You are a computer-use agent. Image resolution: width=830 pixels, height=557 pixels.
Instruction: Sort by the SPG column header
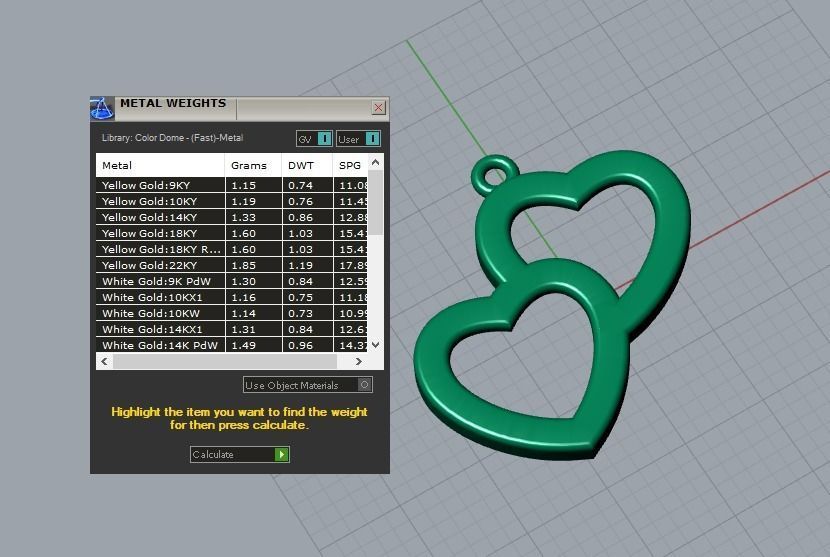[350, 165]
